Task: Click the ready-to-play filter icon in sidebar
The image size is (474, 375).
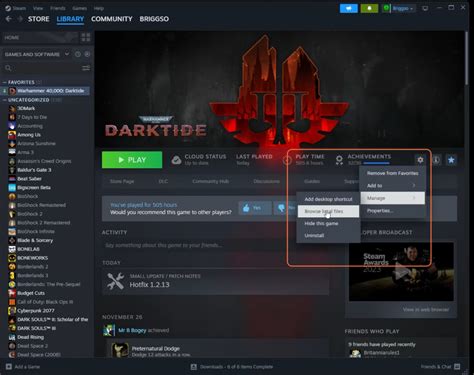Action: (x=87, y=54)
